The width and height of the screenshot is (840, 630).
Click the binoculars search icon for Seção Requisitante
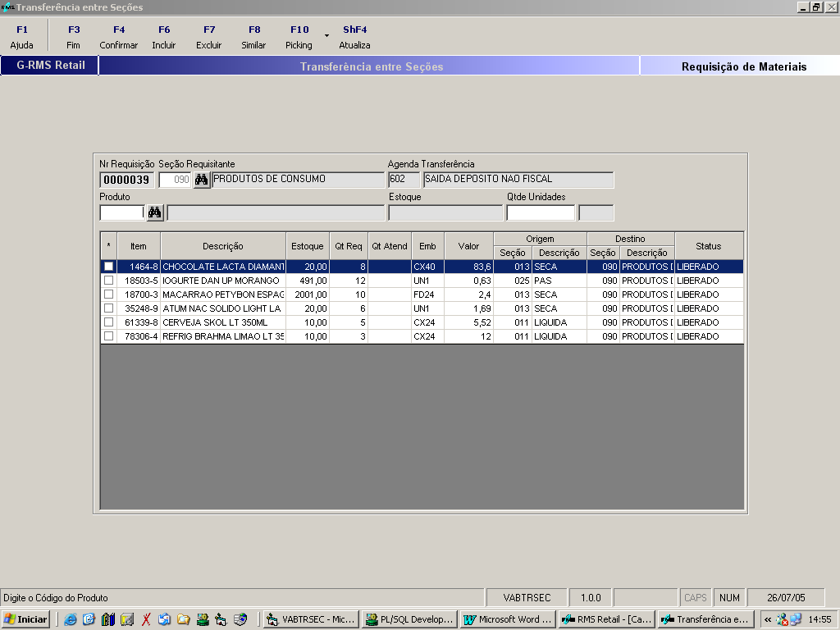point(201,180)
